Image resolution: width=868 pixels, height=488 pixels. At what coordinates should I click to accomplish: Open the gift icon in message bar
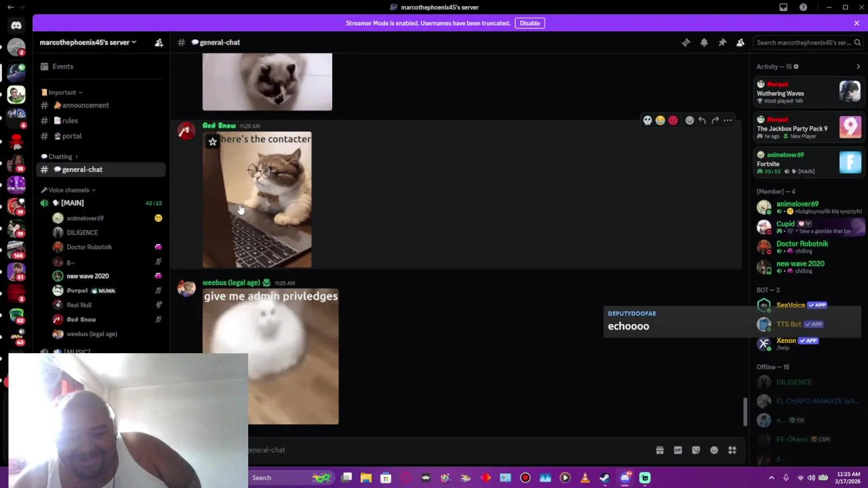coord(659,450)
